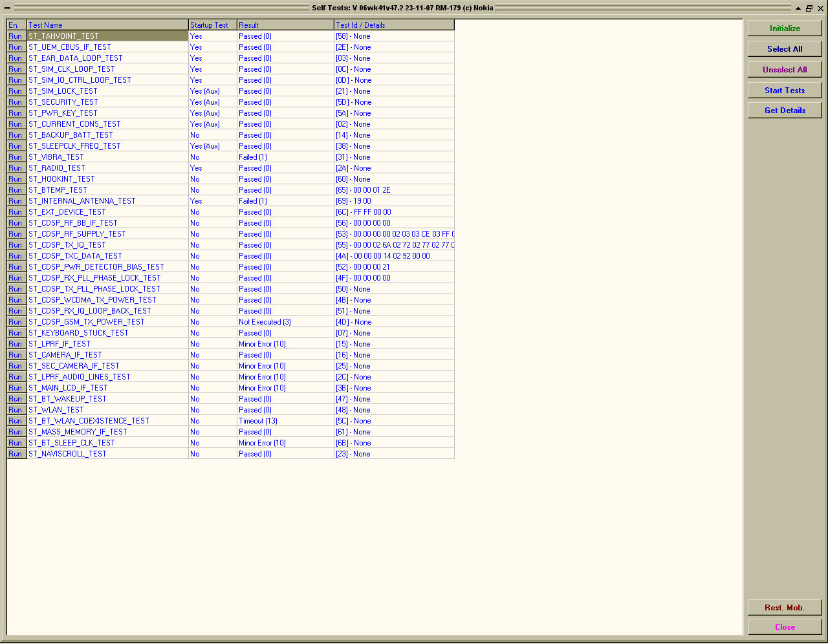Click the Timeout (13) result cell
The width and height of the screenshot is (828, 644).
(x=285, y=421)
